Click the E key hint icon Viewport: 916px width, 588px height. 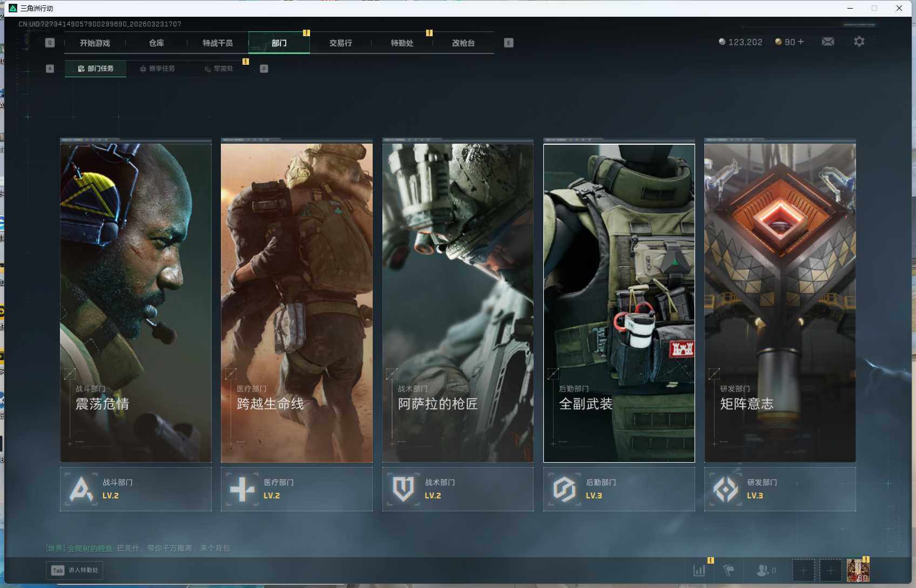[509, 43]
